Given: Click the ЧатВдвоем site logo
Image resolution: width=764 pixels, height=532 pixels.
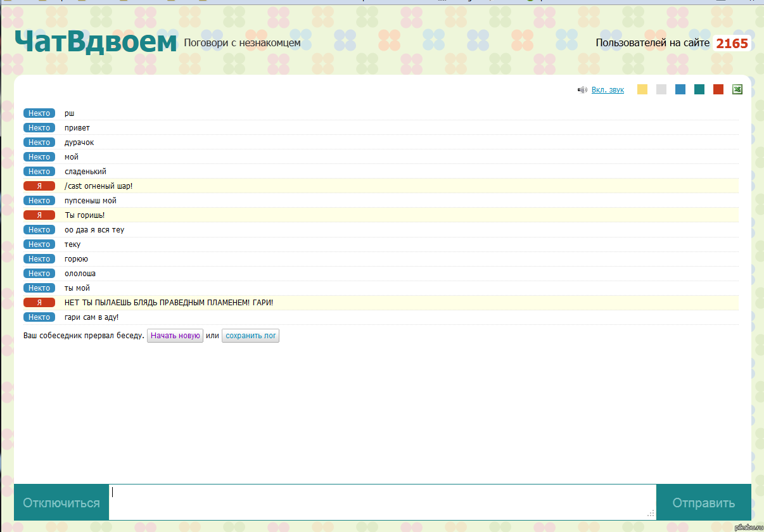Looking at the screenshot, I should [x=96, y=42].
